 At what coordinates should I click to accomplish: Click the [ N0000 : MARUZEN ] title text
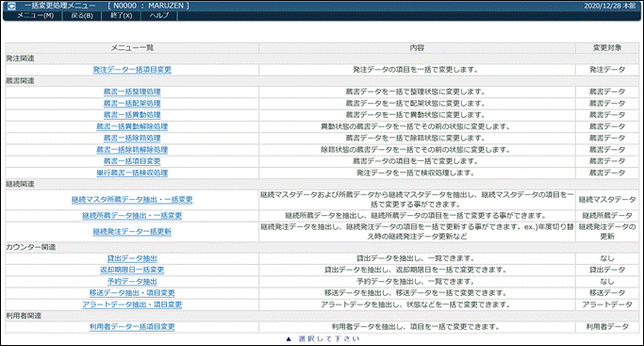[149, 6]
